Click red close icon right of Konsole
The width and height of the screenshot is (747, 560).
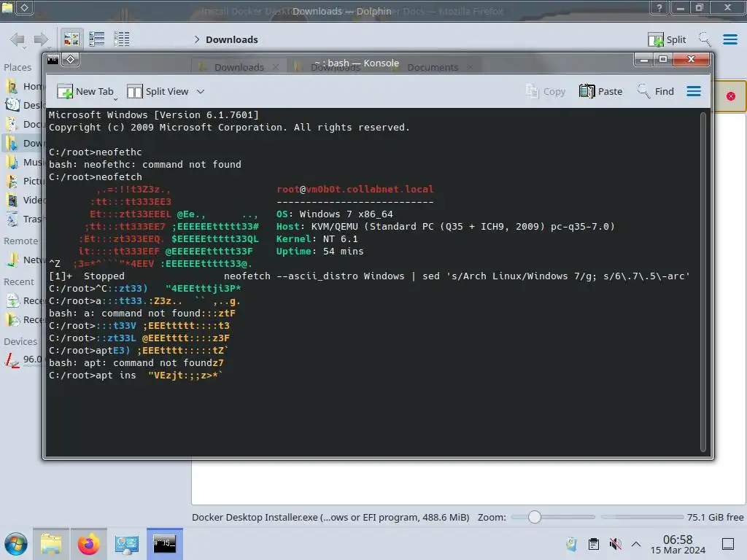(x=730, y=97)
